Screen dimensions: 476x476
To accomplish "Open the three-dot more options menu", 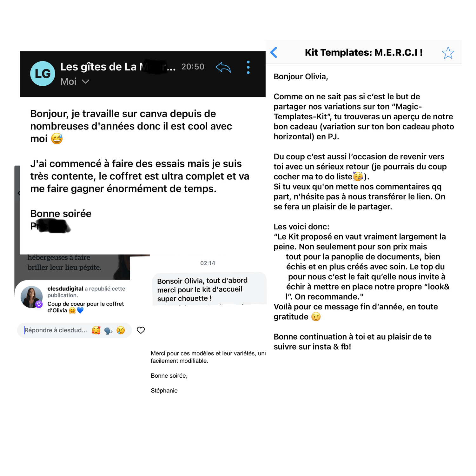I will (x=248, y=67).
